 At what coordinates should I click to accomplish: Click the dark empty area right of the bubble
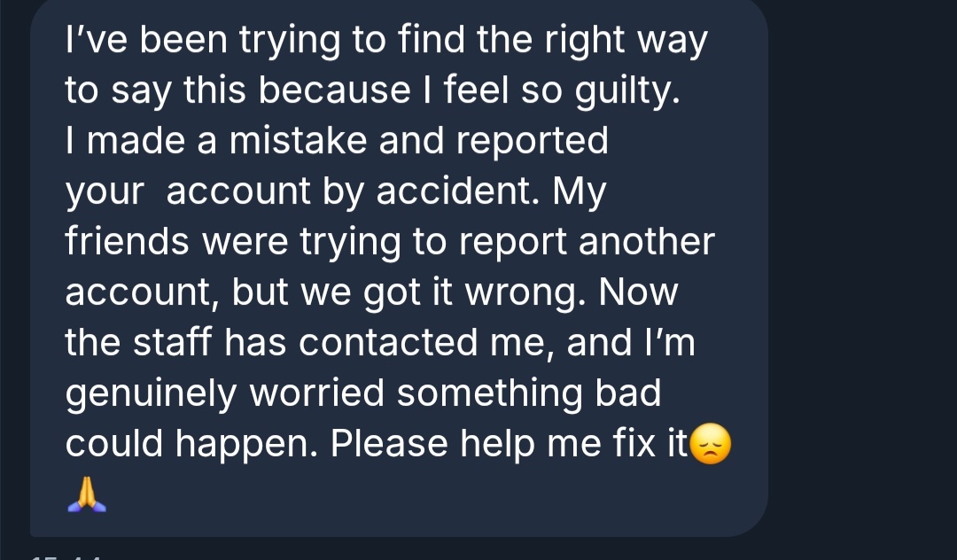click(860, 266)
